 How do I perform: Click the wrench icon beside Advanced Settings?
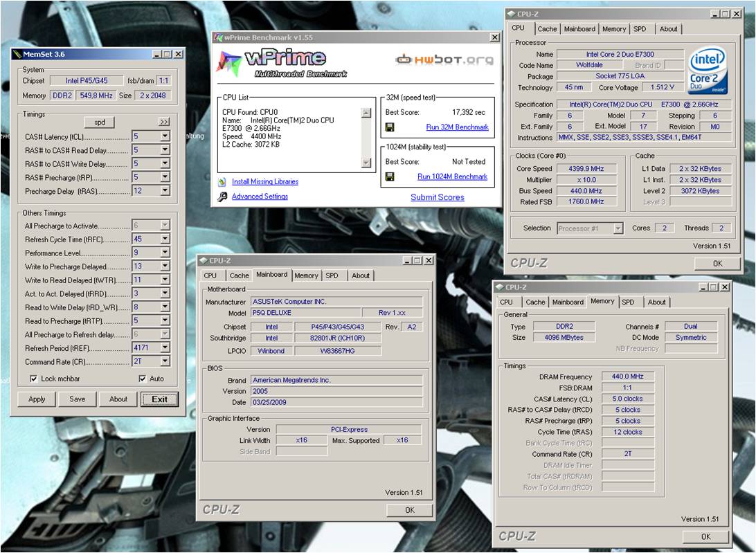(x=222, y=197)
